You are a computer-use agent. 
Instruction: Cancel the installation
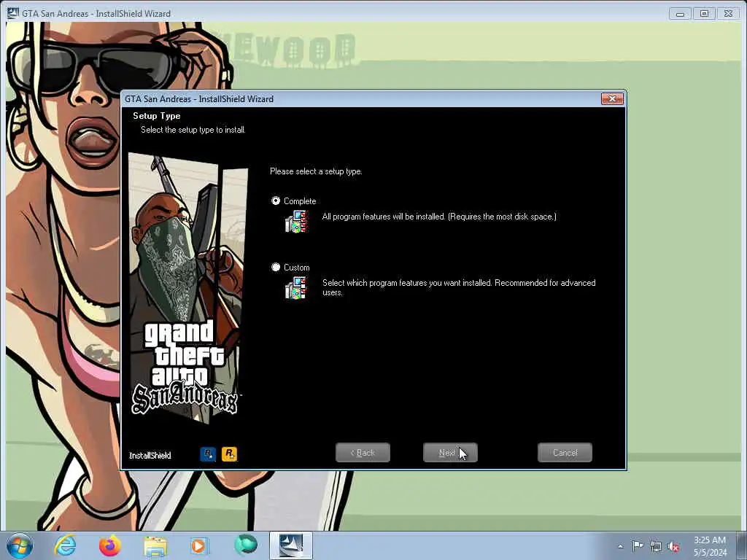pyautogui.click(x=565, y=452)
